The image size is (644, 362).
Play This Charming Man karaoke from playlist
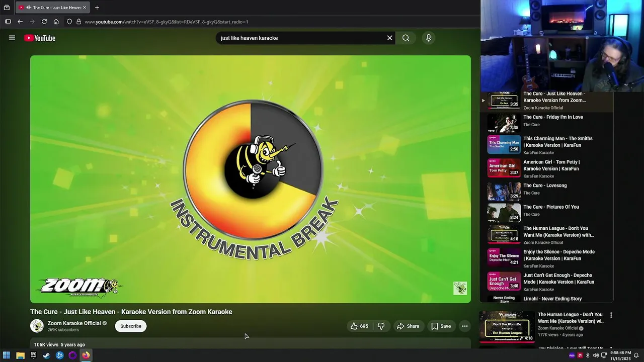pyautogui.click(x=546, y=145)
